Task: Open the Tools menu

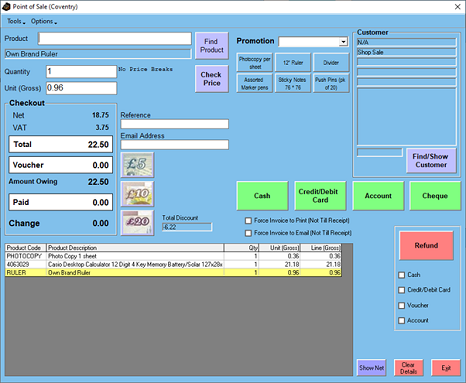Action: (16, 21)
